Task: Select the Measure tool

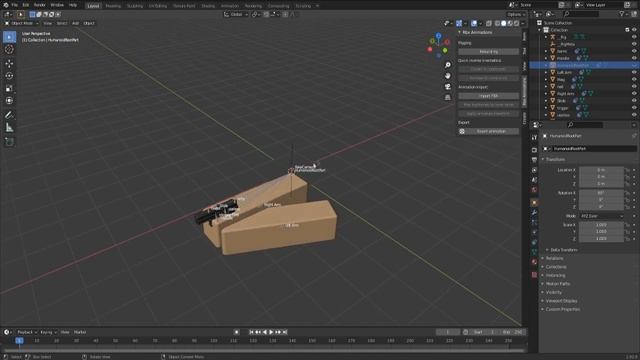Action: click(9, 127)
